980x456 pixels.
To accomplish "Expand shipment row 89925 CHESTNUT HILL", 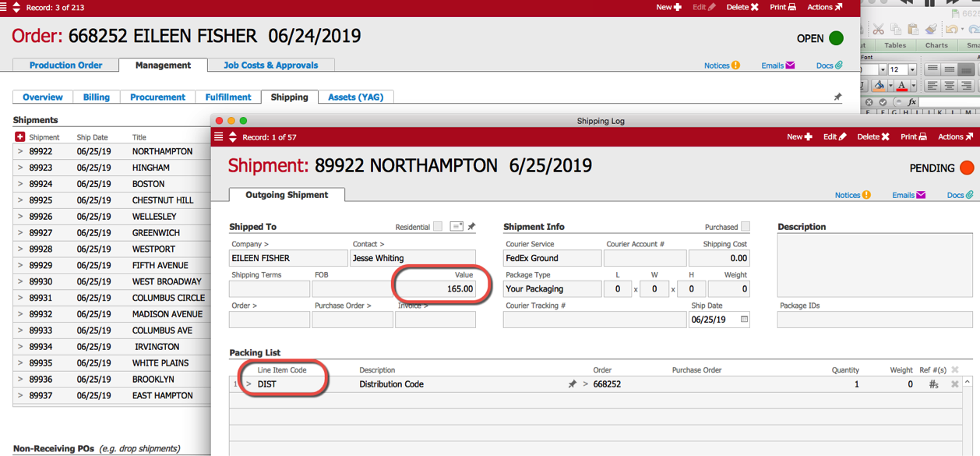I will coord(20,200).
